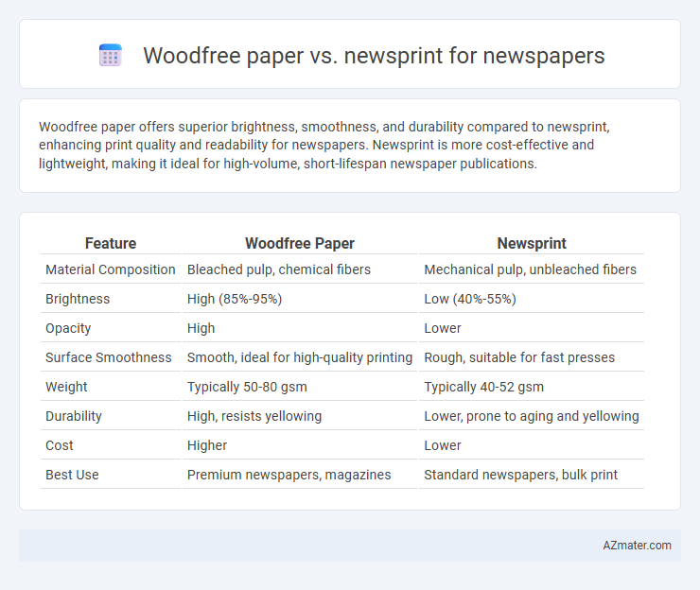
Task: Select the 'Surface Smoothness' row label
Action: click(111, 357)
